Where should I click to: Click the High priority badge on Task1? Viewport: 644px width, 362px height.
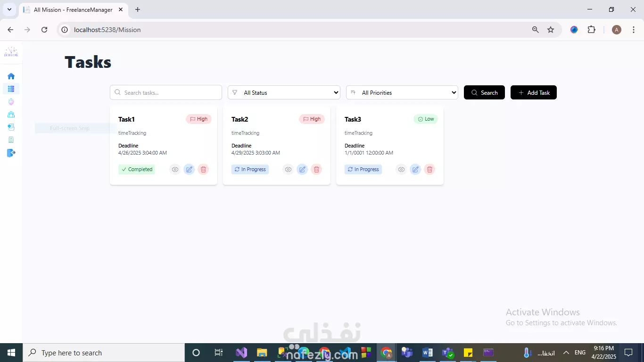coord(198,119)
